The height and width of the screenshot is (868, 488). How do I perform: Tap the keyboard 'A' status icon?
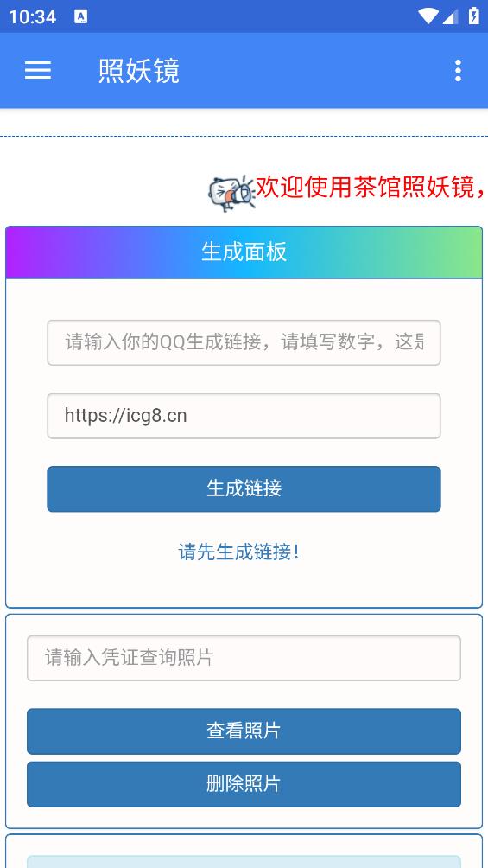(x=81, y=16)
